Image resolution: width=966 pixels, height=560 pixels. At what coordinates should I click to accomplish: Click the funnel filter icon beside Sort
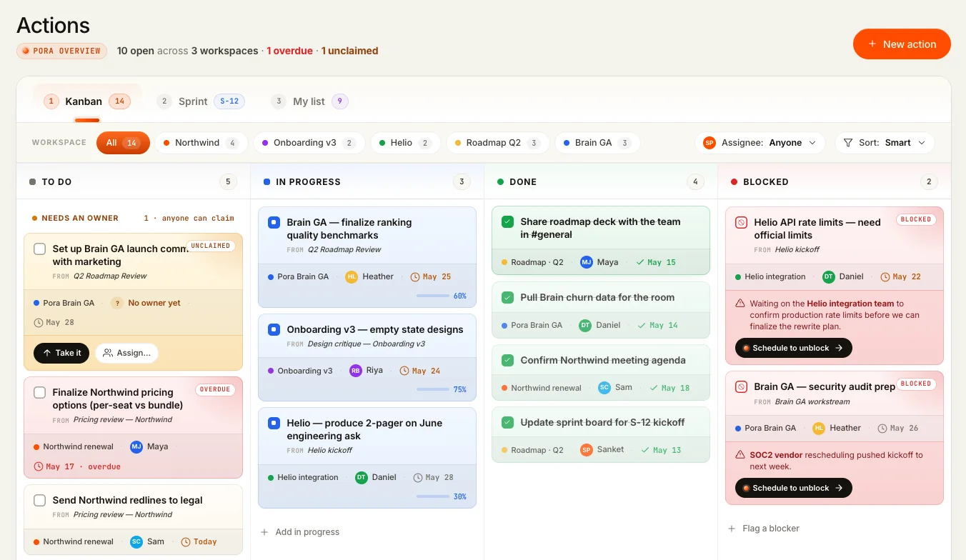point(848,143)
